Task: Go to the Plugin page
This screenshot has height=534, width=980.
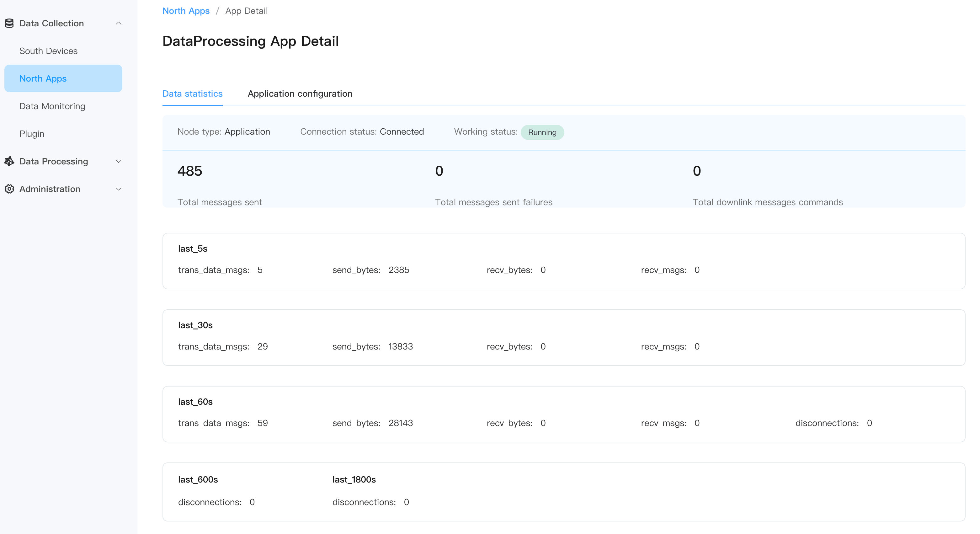Action: (x=32, y=134)
